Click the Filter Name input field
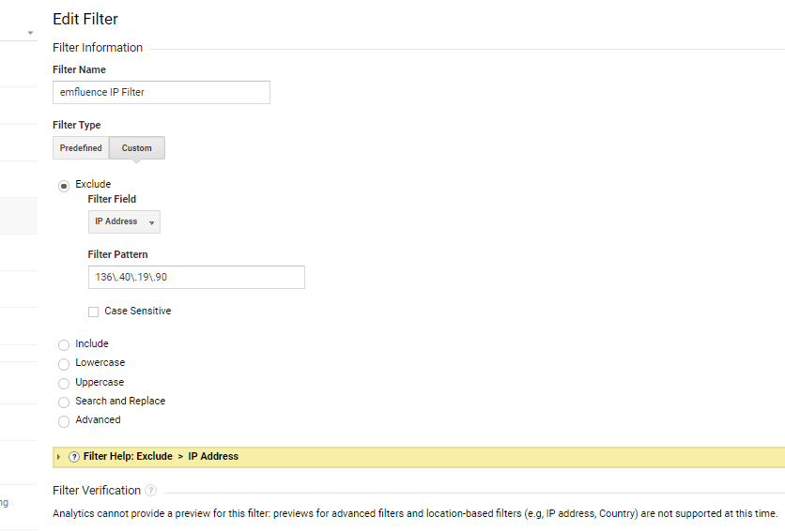This screenshot has height=532, width=785. pyautogui.click(x=162, y=93)
